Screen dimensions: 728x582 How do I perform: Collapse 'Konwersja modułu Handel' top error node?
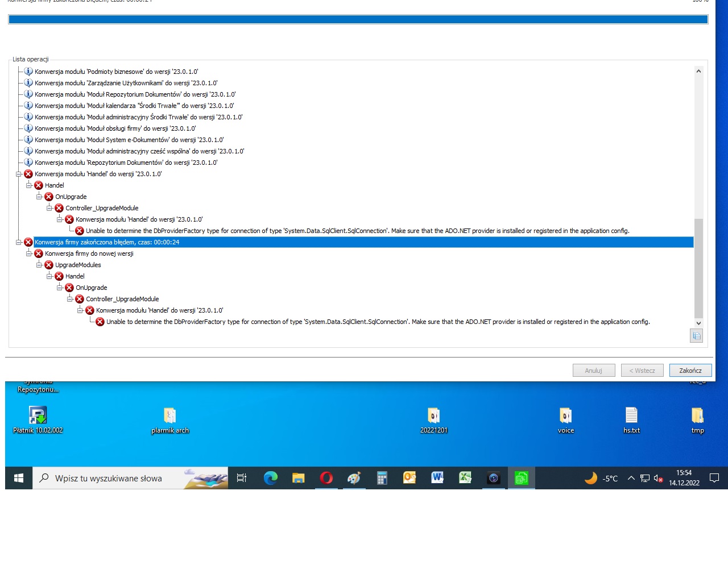tap(19, 174)
